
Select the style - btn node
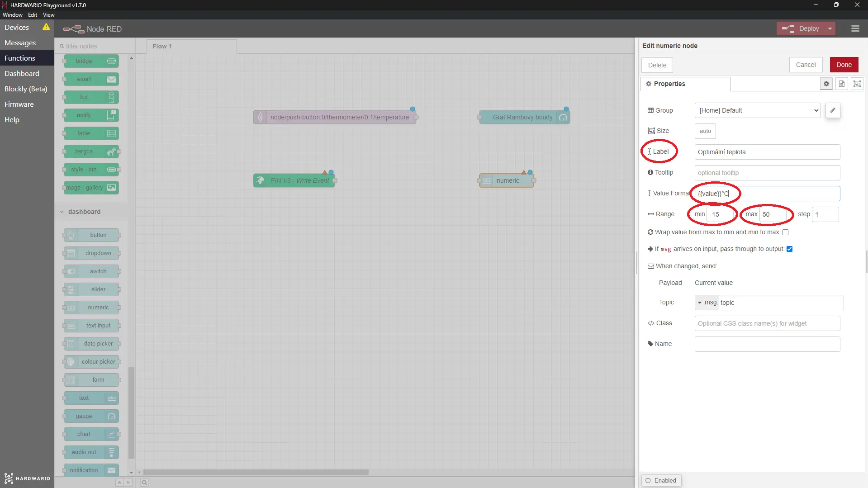click(91, 170)
